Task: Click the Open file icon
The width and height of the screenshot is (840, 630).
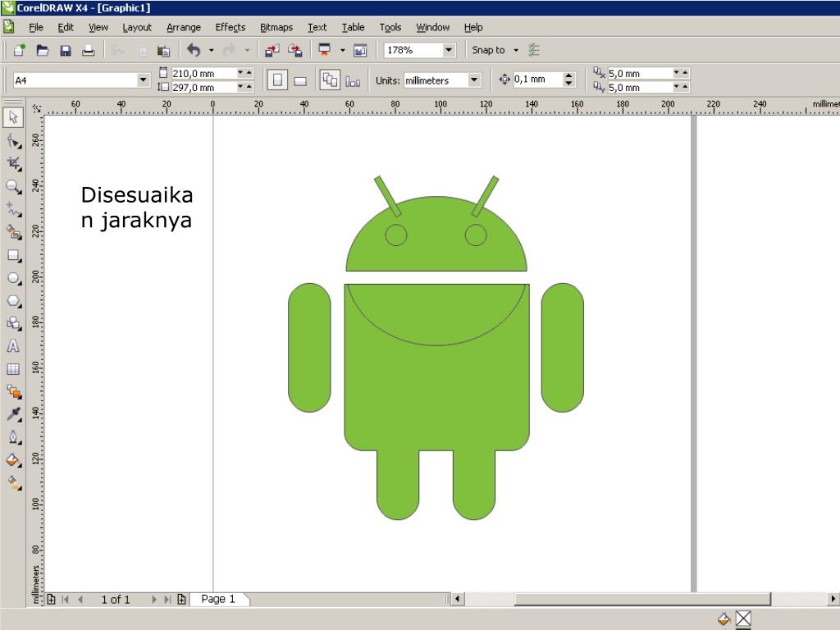Action: pos(43,50)
